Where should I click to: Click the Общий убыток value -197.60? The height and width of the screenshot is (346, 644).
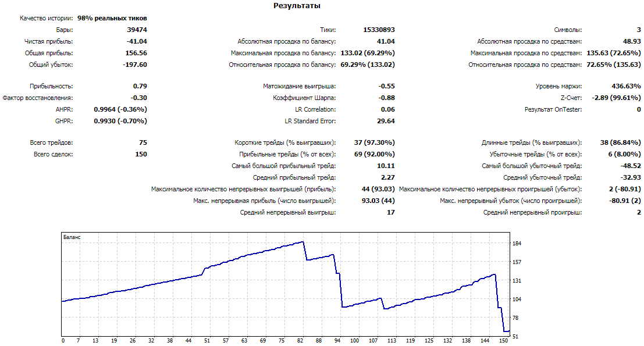point(135,65)
